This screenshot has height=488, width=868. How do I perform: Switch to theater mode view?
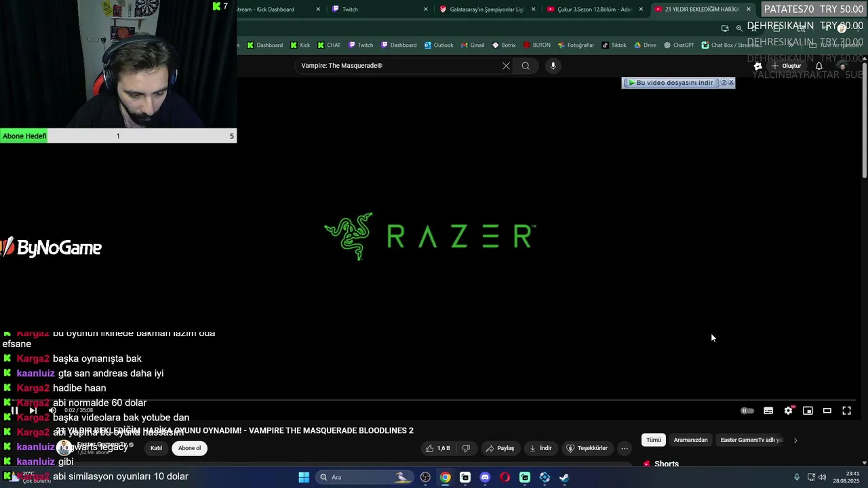coord(827,411)
